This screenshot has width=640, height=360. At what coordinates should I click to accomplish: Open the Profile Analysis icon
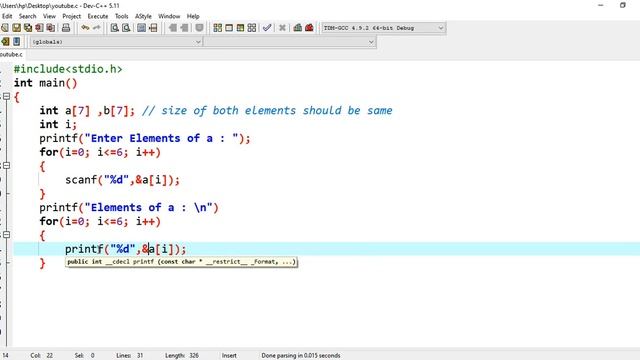pyautogui.click(x=298, y=28)
